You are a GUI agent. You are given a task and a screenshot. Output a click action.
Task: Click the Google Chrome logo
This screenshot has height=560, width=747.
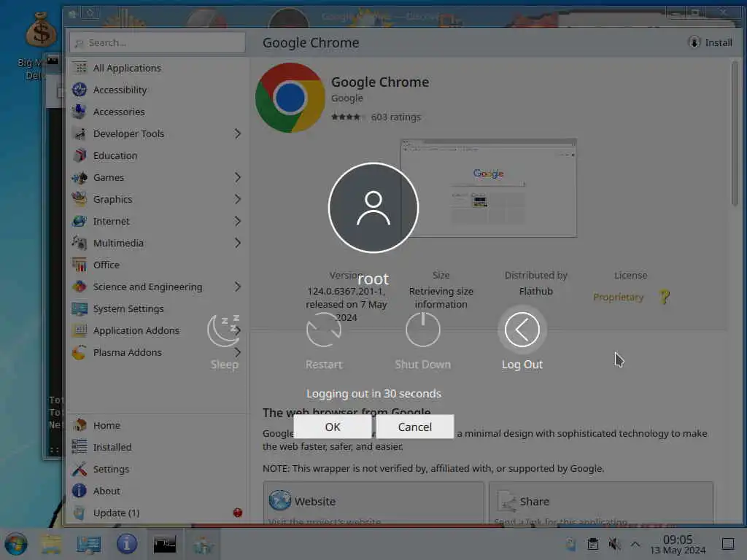click(290, 98)
